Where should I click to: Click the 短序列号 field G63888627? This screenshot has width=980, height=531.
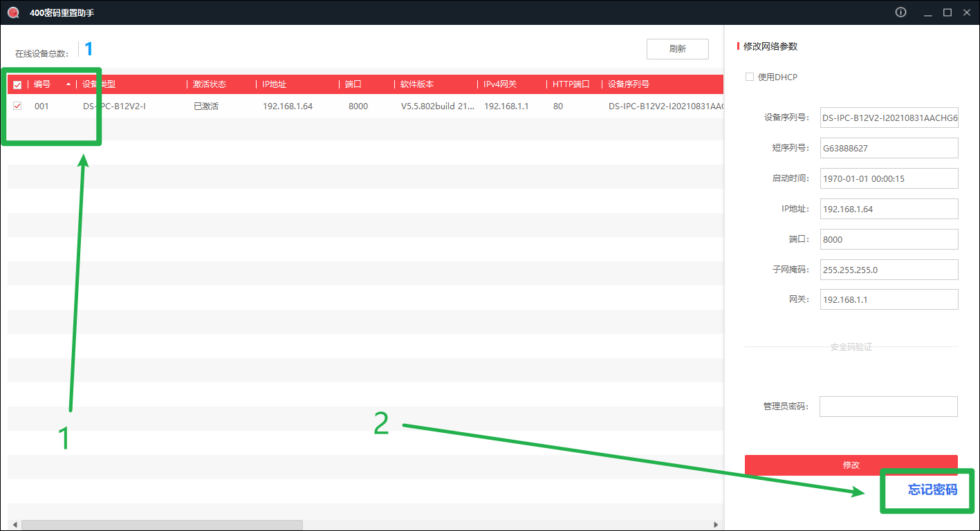click(x=889, y=148)
